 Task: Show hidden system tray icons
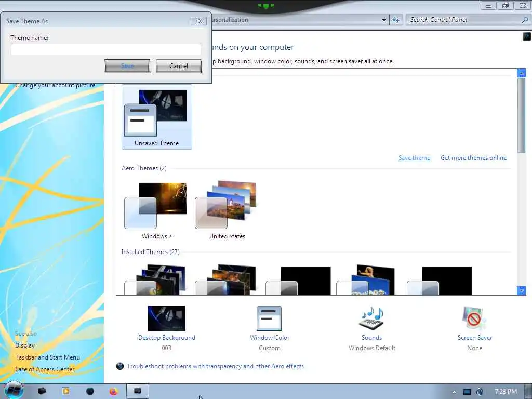pos(454,392)
